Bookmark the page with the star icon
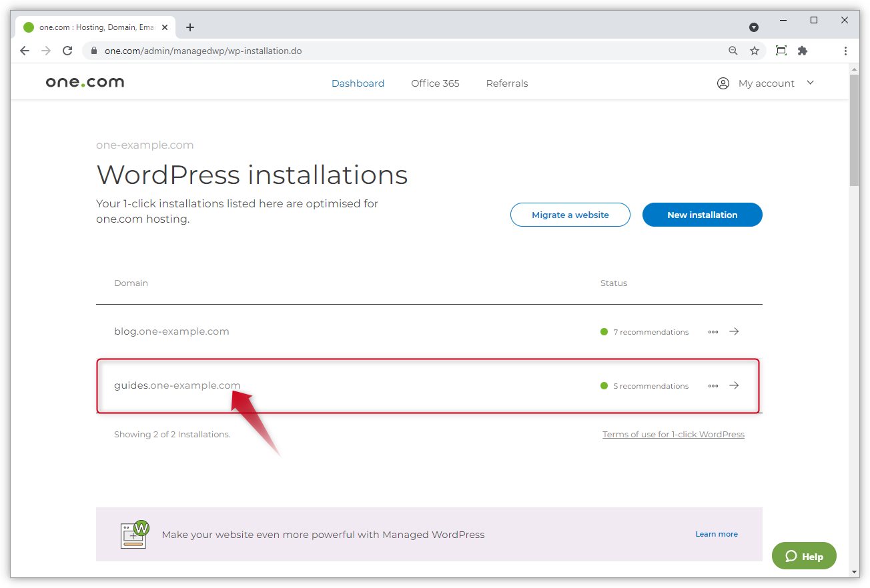870x588 pixels. click(x=755, y=51)
